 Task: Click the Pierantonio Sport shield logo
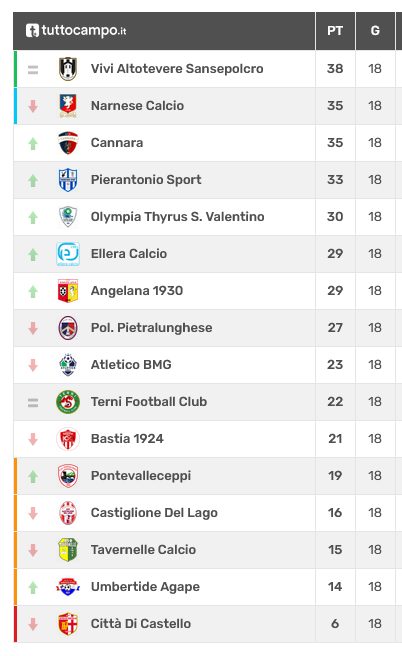tap(68, 180)
